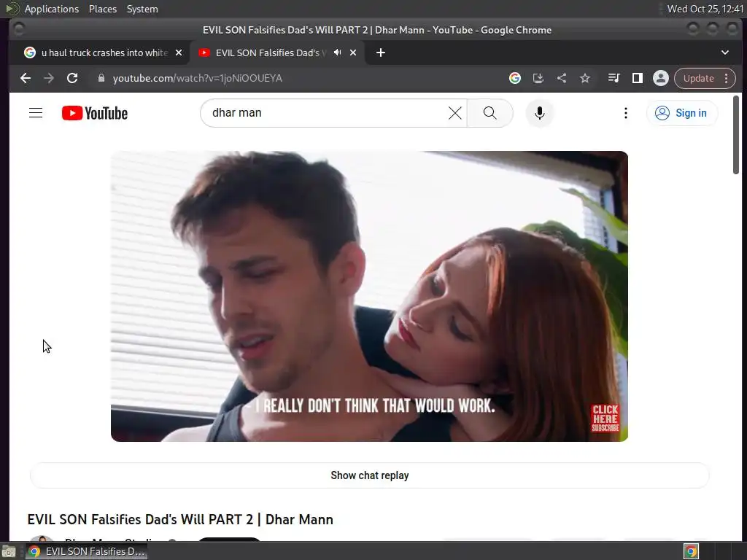Image resolution: width=747 pixels, height=560 pixels.
Task: Open Google search side panel icon
Action: pos(514,78)
